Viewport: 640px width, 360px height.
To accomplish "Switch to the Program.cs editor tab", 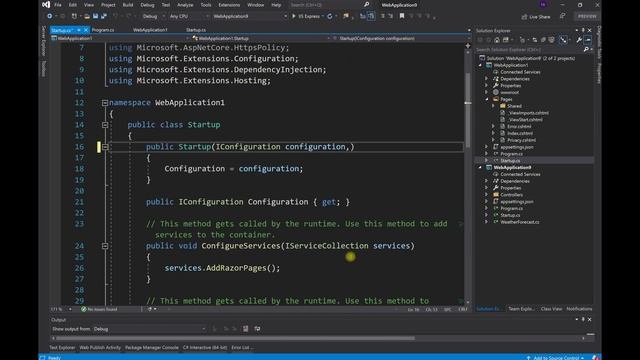I will point(103,30).
